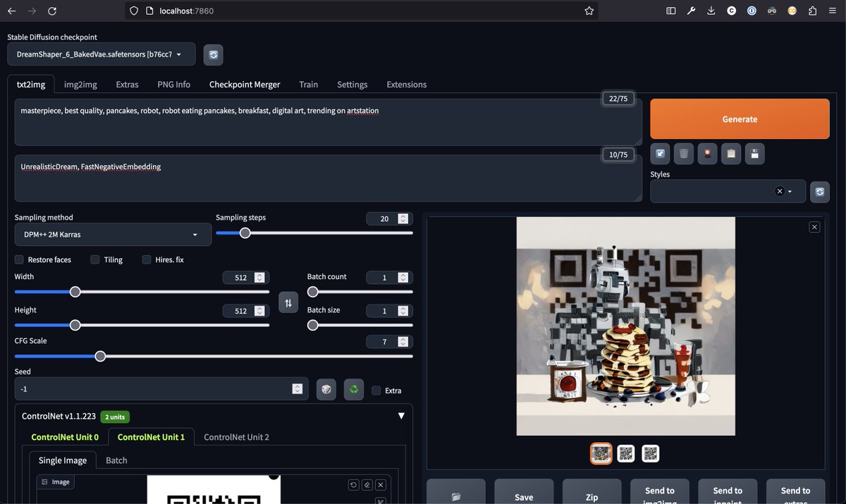Click the orange Generate button

(x=740, y=119)
